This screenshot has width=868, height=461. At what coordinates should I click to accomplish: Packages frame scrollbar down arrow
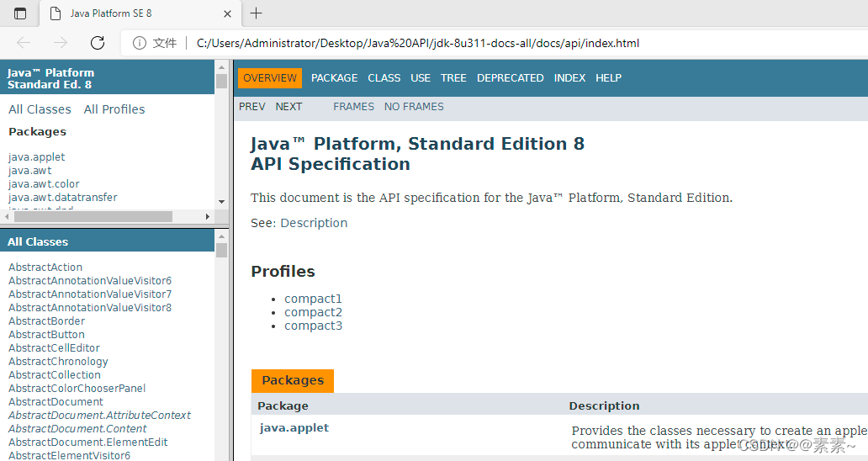[221, 202]
